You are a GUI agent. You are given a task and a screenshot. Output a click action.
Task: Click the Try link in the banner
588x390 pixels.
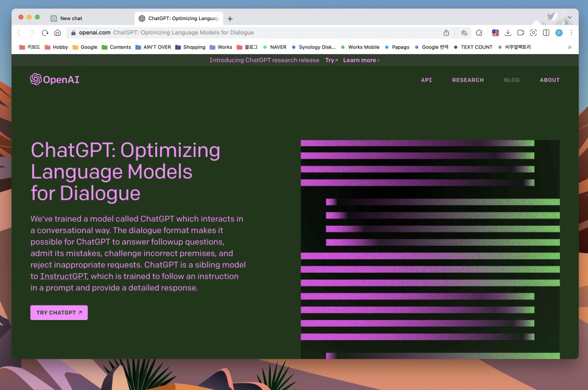point(331,60)
